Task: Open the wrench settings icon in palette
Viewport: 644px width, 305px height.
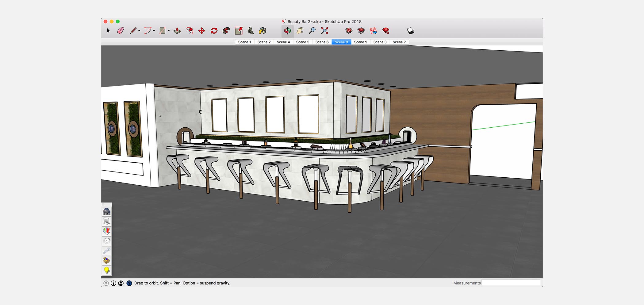Action: coord(107,251)
